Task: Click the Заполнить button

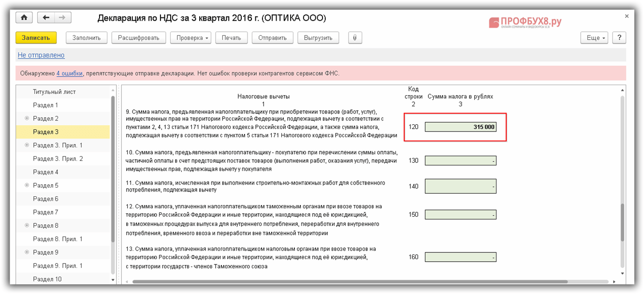Action: 87,38
